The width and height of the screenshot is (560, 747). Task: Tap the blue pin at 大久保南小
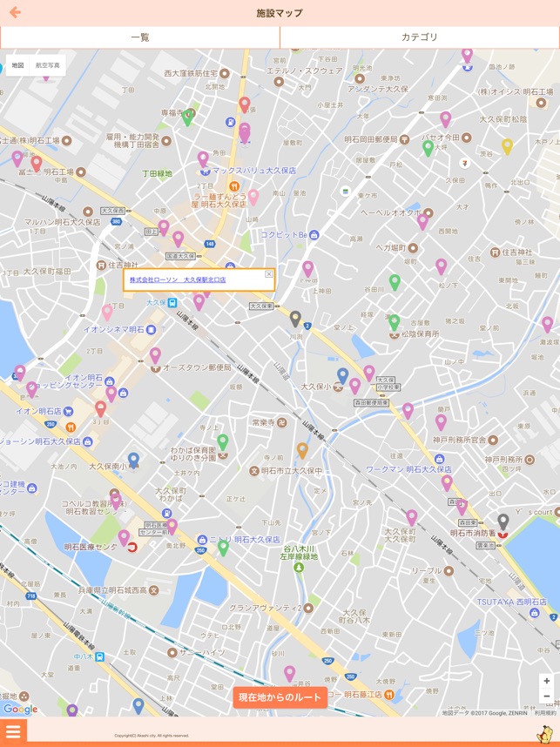133,461
